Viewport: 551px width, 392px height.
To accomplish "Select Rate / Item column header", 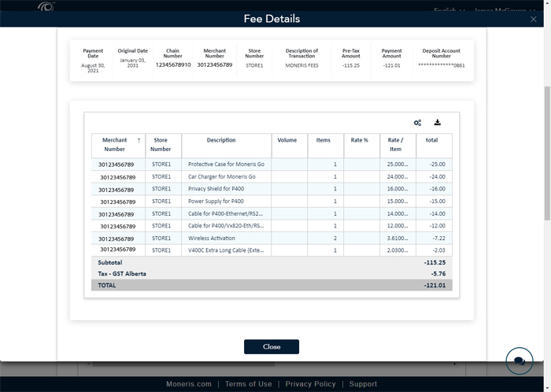I will (398, 146).
